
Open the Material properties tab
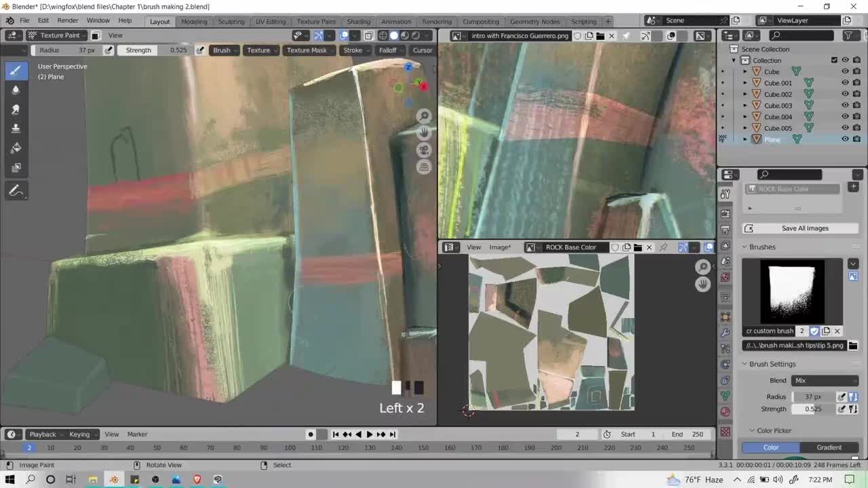point(726,411)
